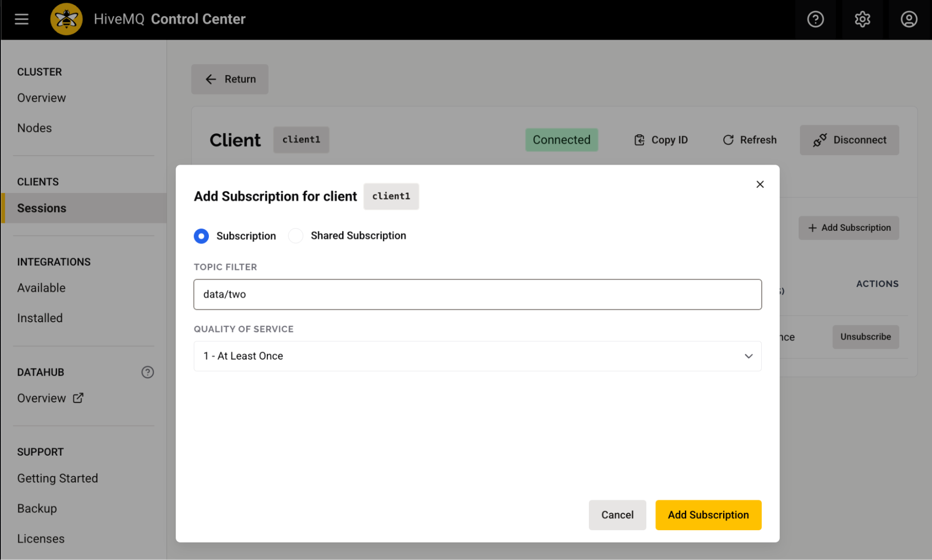Open Installed integrations in the sidebar
Image resolution: width=932 pixels, height=560 pixels.
[x=40, y=318]
